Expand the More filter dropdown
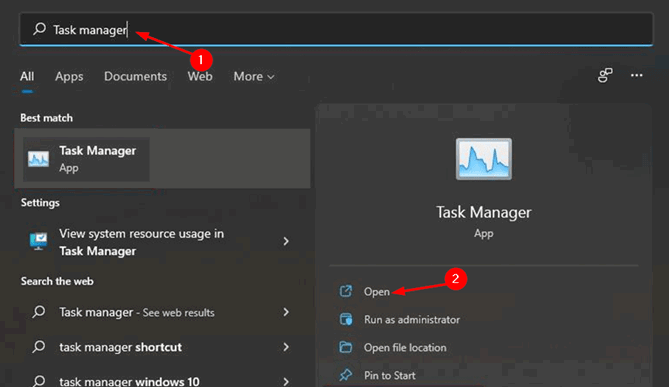Screen dimensions: 669x387 pyautogui.click(x=253, y=76)
